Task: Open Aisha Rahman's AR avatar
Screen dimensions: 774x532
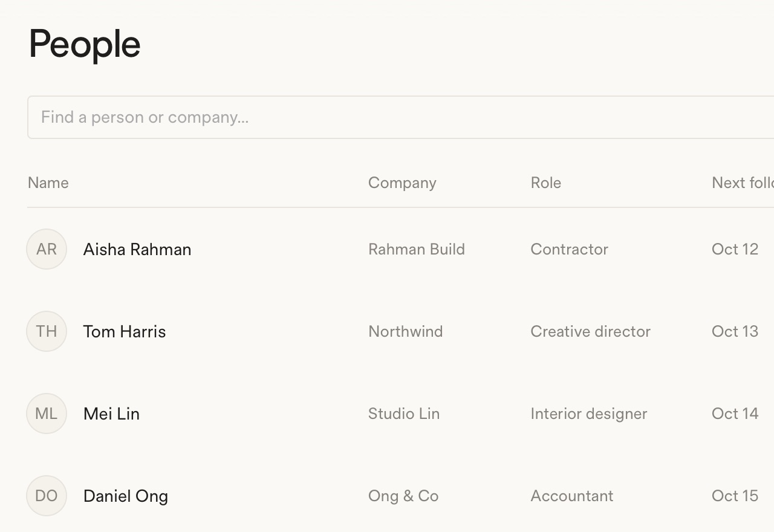Action: pos(47,249)
